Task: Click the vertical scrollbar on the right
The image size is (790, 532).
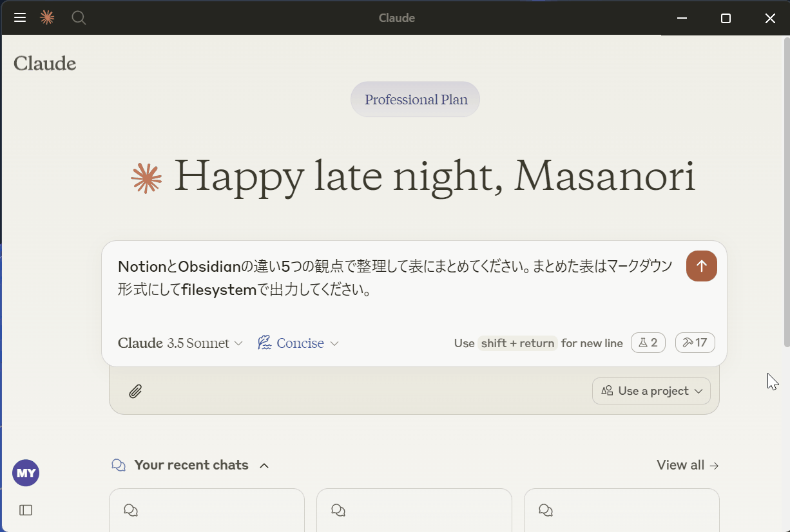Action: coord(785,193)
